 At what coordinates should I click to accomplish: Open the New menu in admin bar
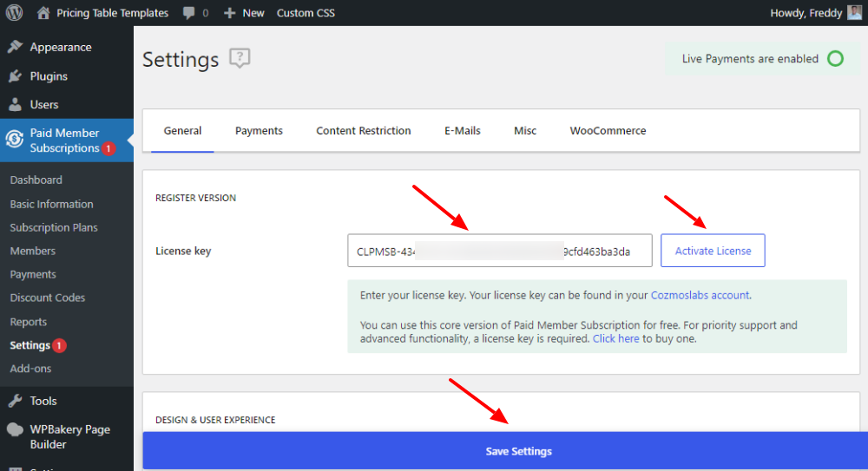pos(253,13)
